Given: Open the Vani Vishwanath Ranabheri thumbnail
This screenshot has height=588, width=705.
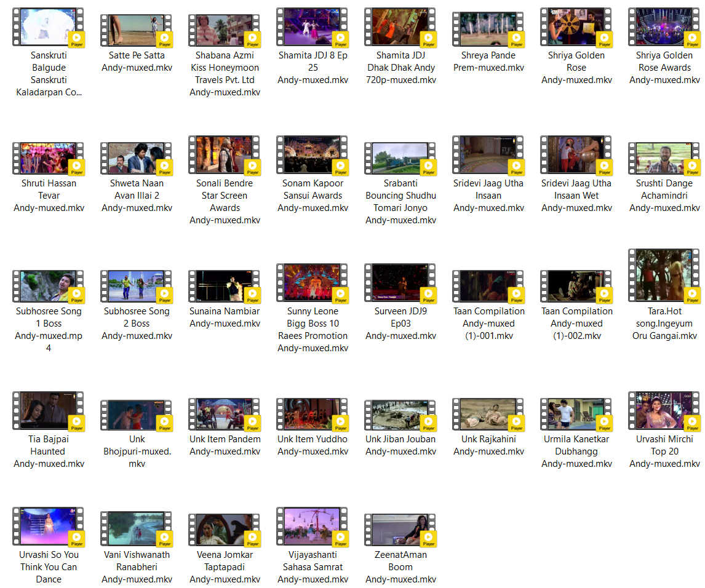Looking at the screenshot, I should click(137, 529).
